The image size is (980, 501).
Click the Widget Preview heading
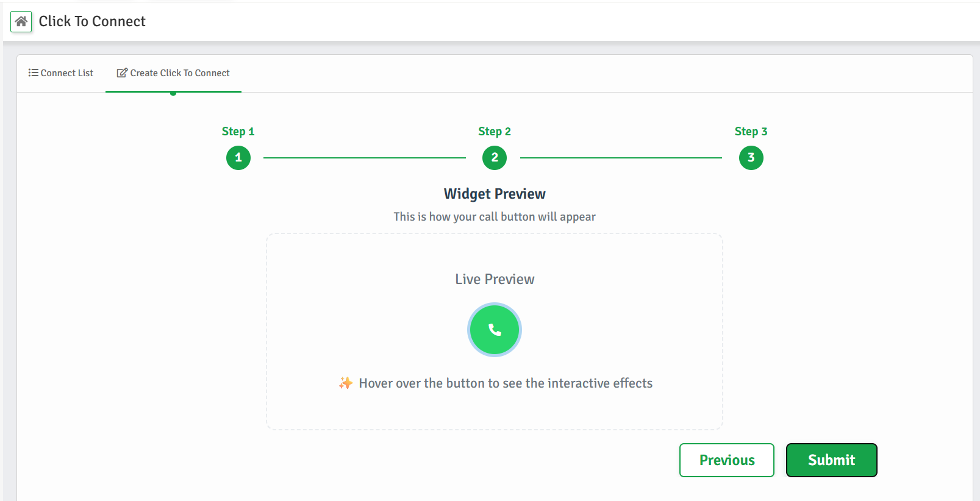(495, 194)
